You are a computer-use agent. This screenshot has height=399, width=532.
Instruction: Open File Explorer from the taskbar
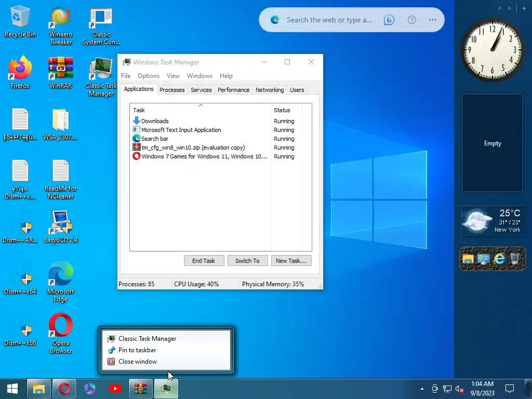pyautogui.click(x=38, y=389)
